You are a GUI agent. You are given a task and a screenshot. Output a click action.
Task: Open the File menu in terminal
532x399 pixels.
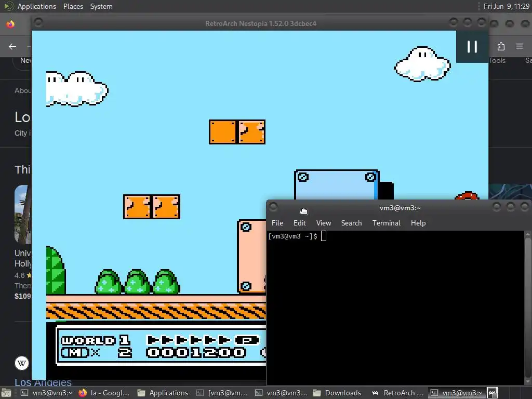point(277,223)
